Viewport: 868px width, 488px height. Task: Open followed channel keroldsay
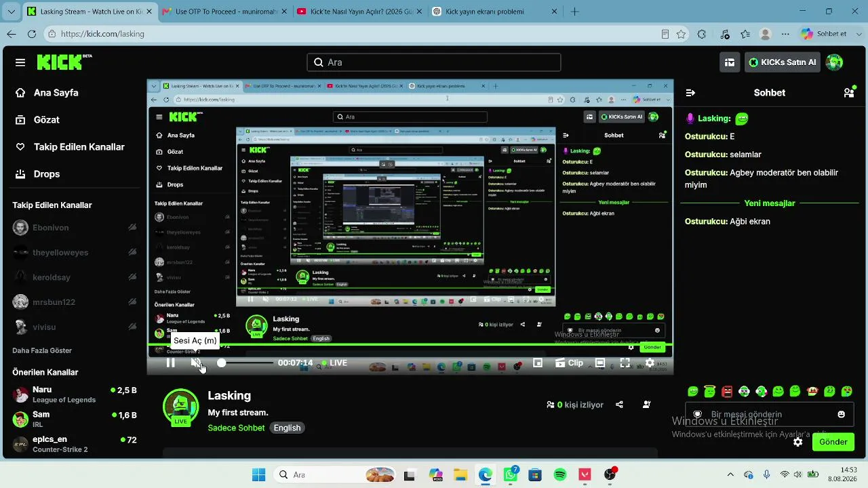[x=75, y=277]
